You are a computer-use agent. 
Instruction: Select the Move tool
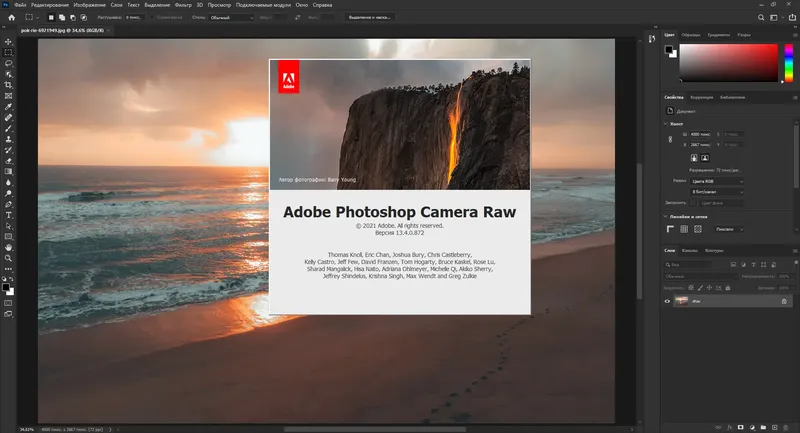click(9, 41)
